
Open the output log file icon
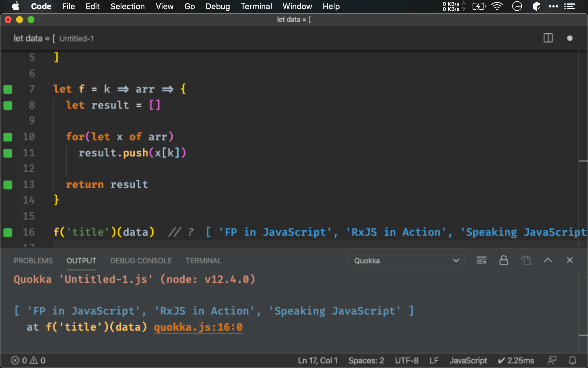[526, 260]
